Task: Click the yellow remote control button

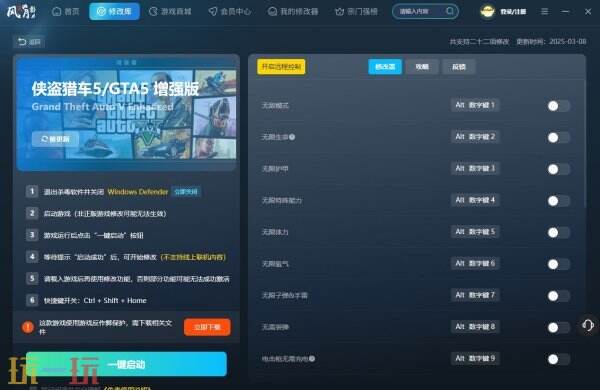Action: coord(281,67)
